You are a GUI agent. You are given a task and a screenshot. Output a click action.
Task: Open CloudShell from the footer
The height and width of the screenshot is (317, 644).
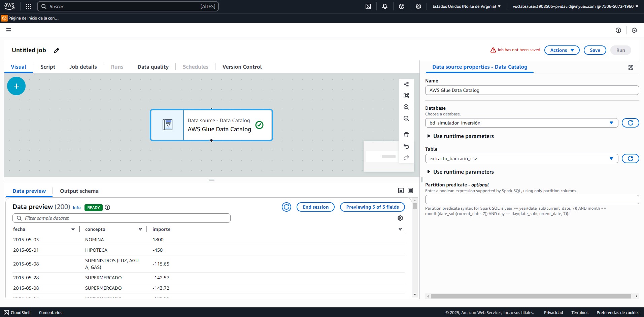click(17, 313)
